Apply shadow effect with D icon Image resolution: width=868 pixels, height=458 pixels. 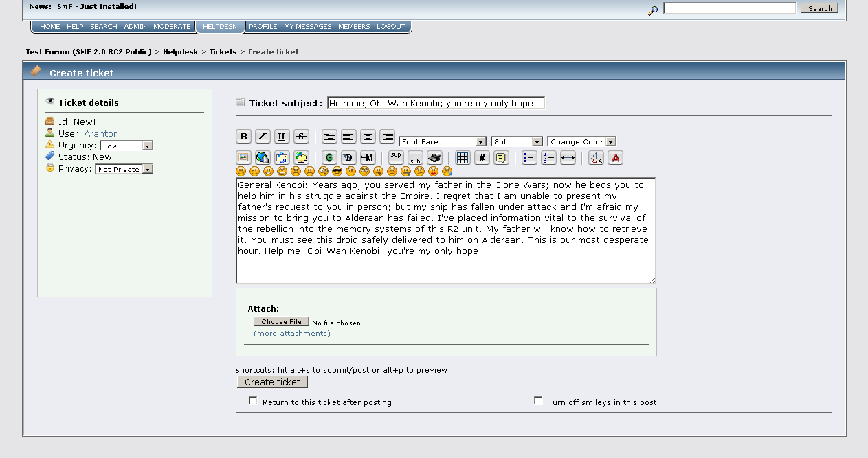pyautogui.click(x=348, y=157)
